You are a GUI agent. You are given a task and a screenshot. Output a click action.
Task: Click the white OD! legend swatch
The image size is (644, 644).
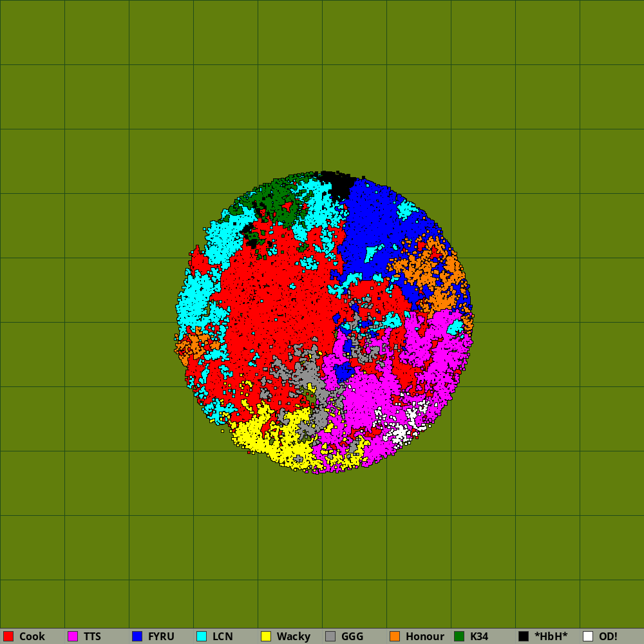pos(588,636)
